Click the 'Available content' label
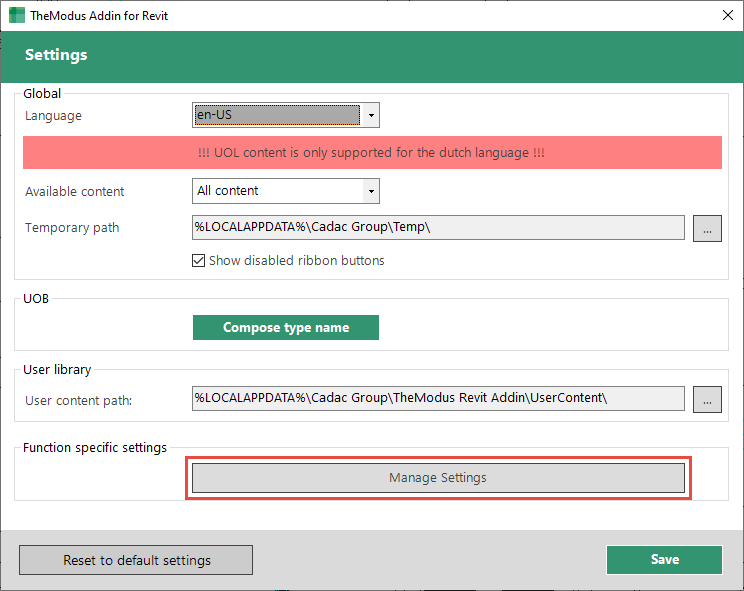 coord(74,192)
